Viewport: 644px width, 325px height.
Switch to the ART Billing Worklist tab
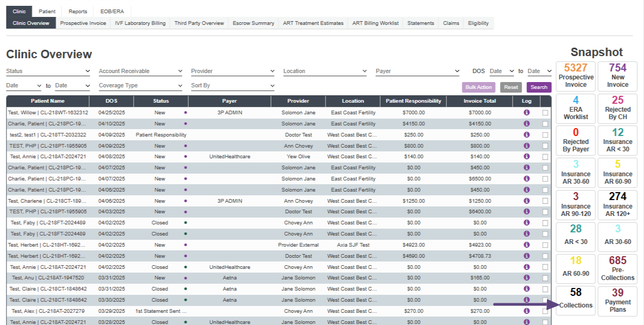pyautogui.click(x=375, y=23)
